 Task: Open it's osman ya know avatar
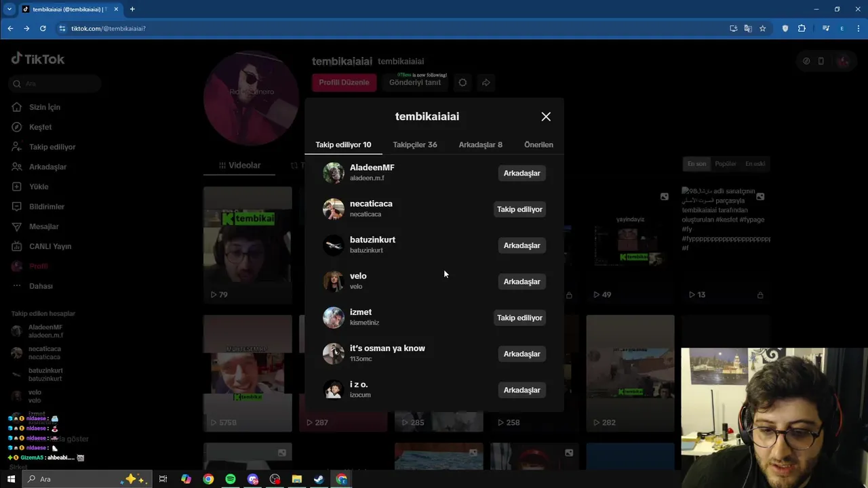point(333,354)
